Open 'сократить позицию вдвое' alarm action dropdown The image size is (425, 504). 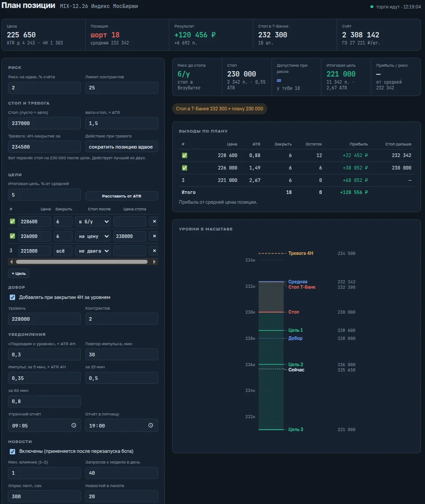click(x=121, y=146)
